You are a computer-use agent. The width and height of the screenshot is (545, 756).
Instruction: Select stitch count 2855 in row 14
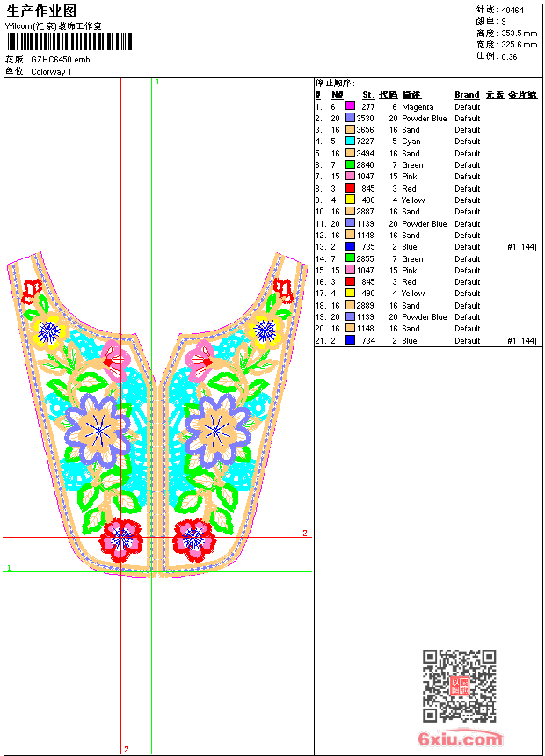[365, 259]
